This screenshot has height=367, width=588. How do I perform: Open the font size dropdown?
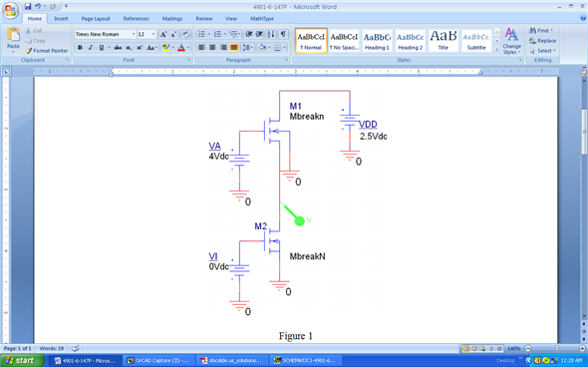coord(147,34)
